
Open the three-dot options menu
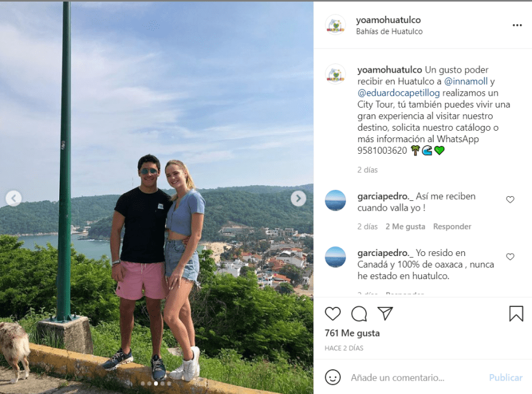[x=517, y=25]
